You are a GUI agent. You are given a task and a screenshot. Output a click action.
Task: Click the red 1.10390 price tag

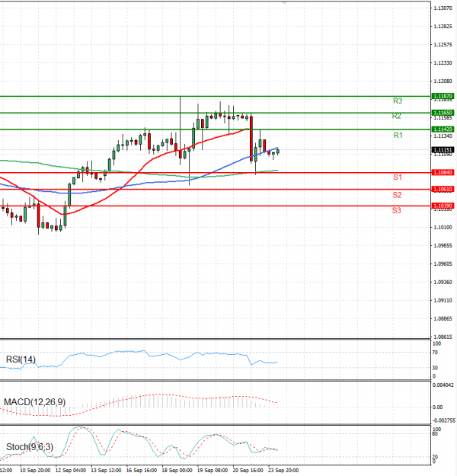tap(443, 206)
